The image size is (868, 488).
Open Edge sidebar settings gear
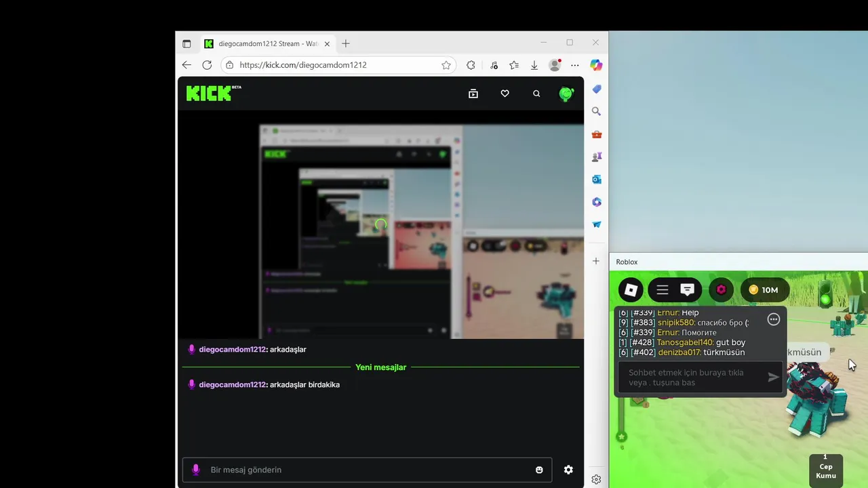tap(596, 479)
